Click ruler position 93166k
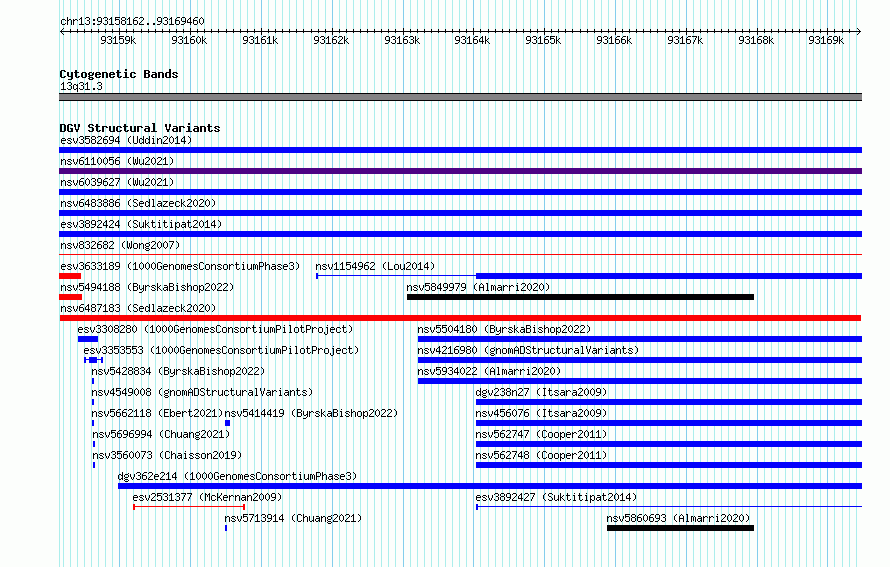890x567 pixels. (x=614, y=40)
